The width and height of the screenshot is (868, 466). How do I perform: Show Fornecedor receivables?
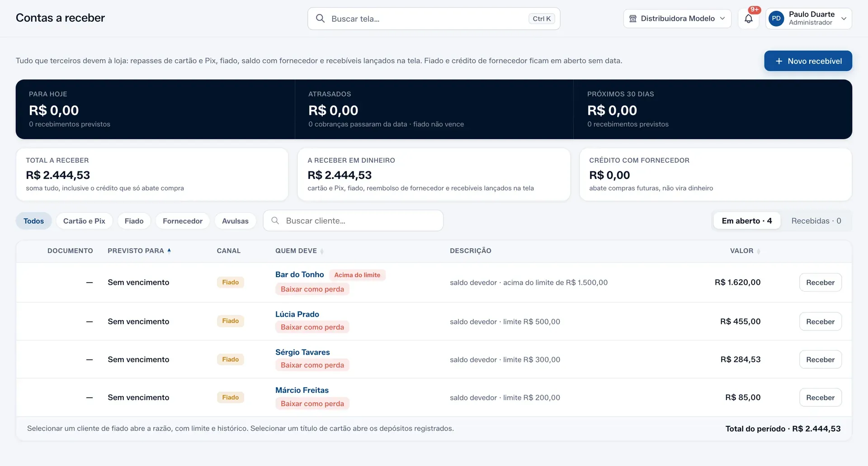(183, 221)
